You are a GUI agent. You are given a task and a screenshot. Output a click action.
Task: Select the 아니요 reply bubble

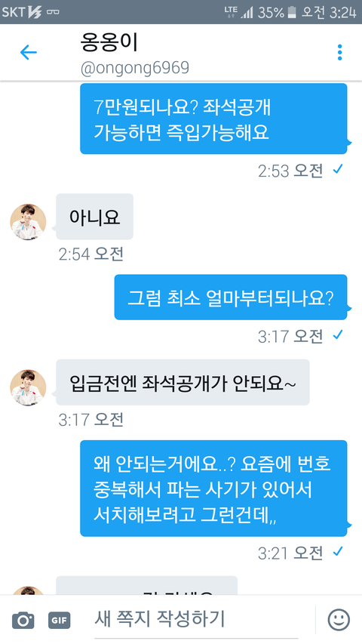tap(95, 217)
